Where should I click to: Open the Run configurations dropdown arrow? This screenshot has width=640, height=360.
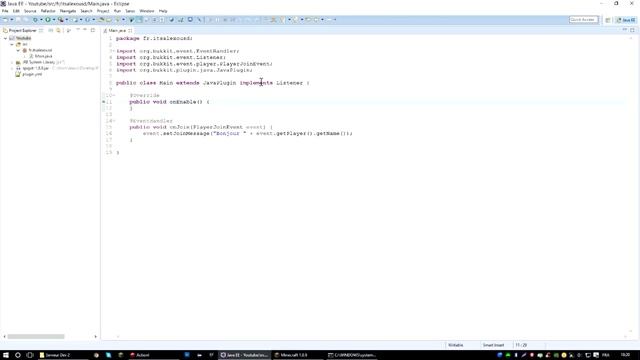coord(54,20)
